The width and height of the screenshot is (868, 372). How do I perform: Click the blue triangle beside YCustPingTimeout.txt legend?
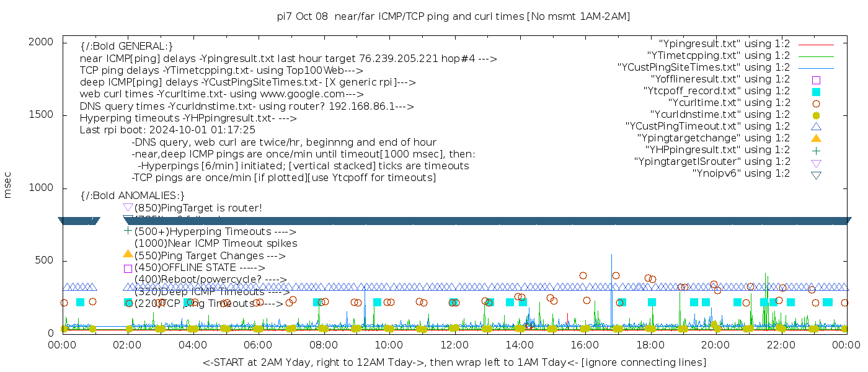(x=816, y=126)
